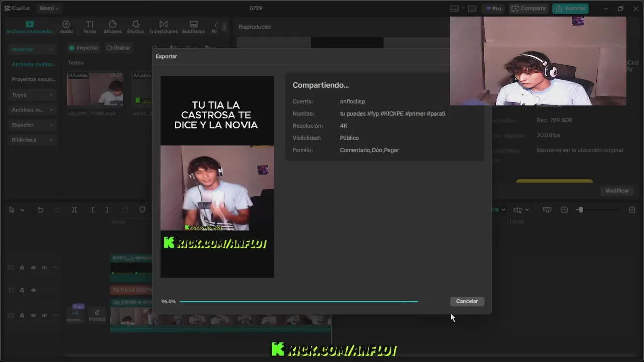Viewport: 644px width, 362px height.
Task: Select Archivos multimedia sidebar item
Action: click(33, 64)
